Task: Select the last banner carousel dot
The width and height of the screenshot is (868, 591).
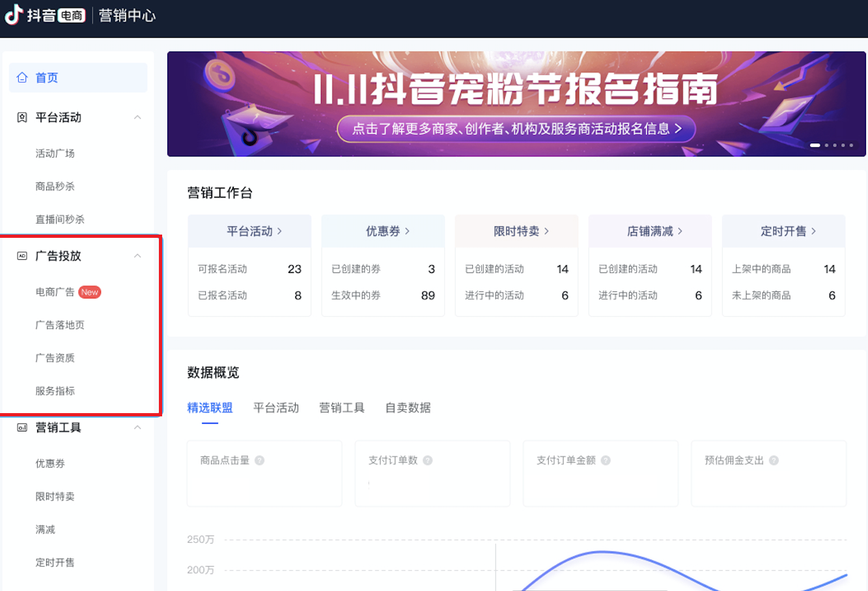Action: click(x=851, y=145)
